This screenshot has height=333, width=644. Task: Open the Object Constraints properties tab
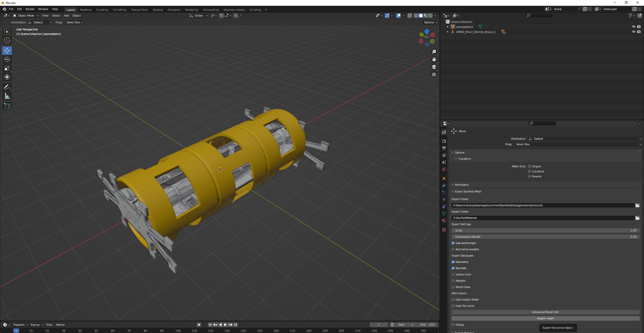(x=444, y=207)
